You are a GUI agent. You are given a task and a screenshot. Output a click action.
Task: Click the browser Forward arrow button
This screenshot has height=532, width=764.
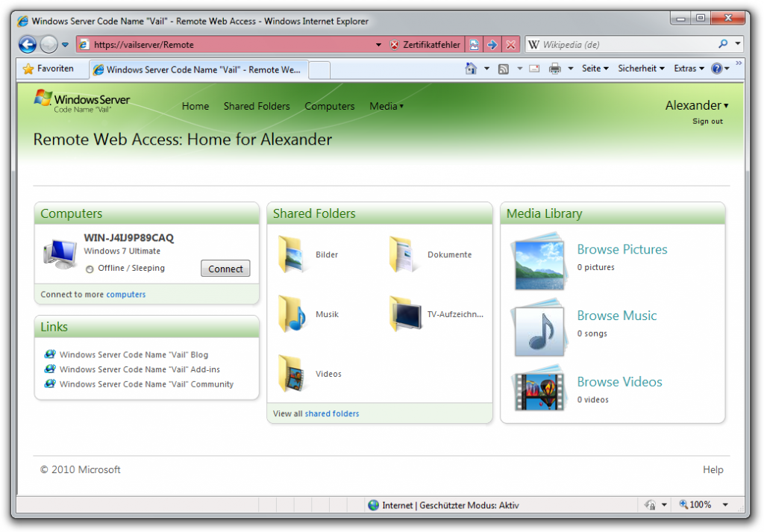point(48,45)
